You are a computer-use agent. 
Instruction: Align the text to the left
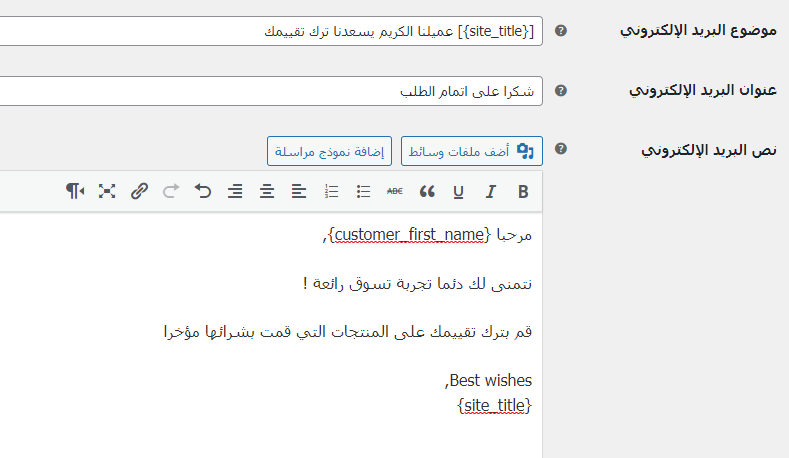click(299, 191)
